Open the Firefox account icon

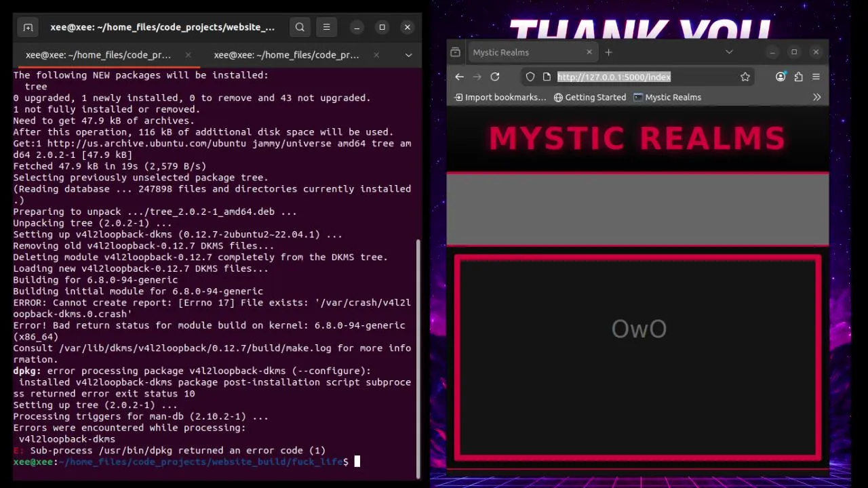coord(781,77)
